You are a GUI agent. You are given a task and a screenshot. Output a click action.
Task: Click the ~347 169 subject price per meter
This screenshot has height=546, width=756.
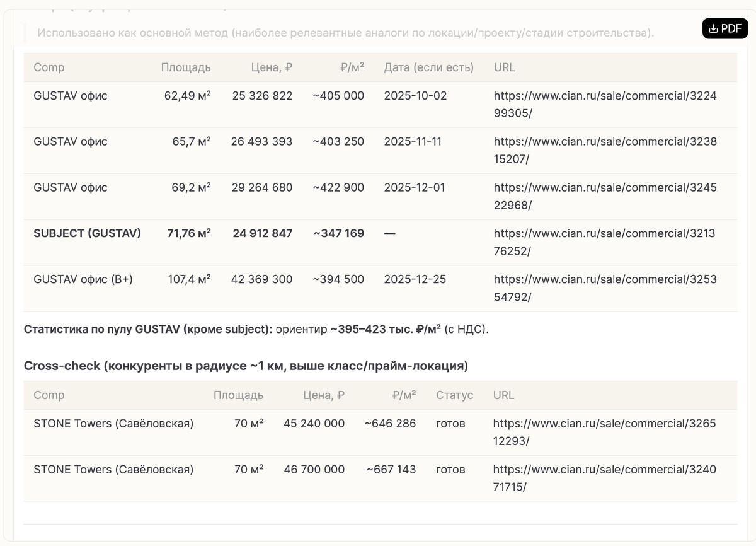[x=339, y=233]
